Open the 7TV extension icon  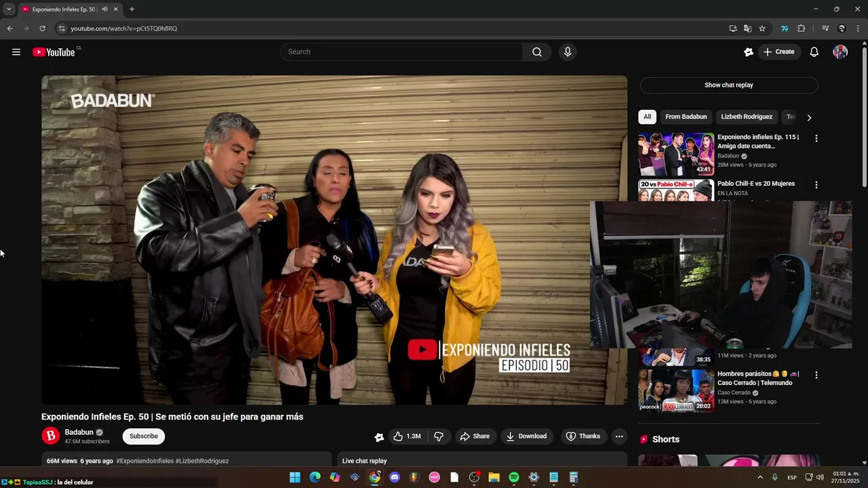pyautogui.click(x=785, y=28)
